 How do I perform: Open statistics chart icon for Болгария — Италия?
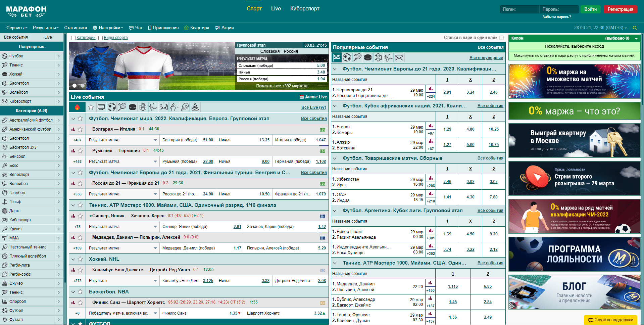73,129
